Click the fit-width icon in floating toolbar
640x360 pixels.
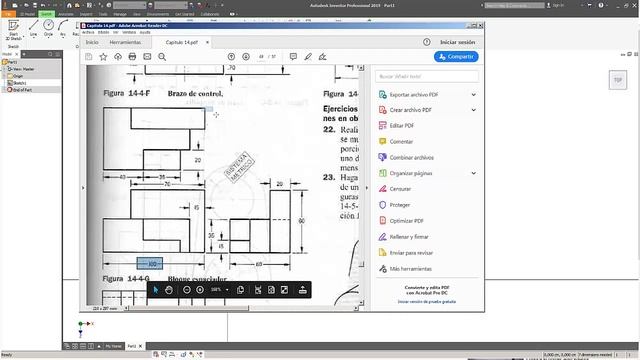(258, 290)
